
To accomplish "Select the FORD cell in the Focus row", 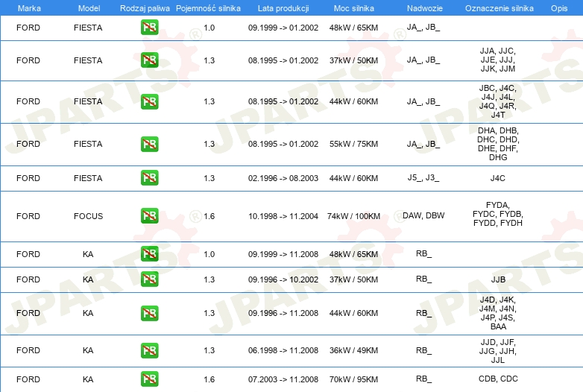I will [28, 216].
